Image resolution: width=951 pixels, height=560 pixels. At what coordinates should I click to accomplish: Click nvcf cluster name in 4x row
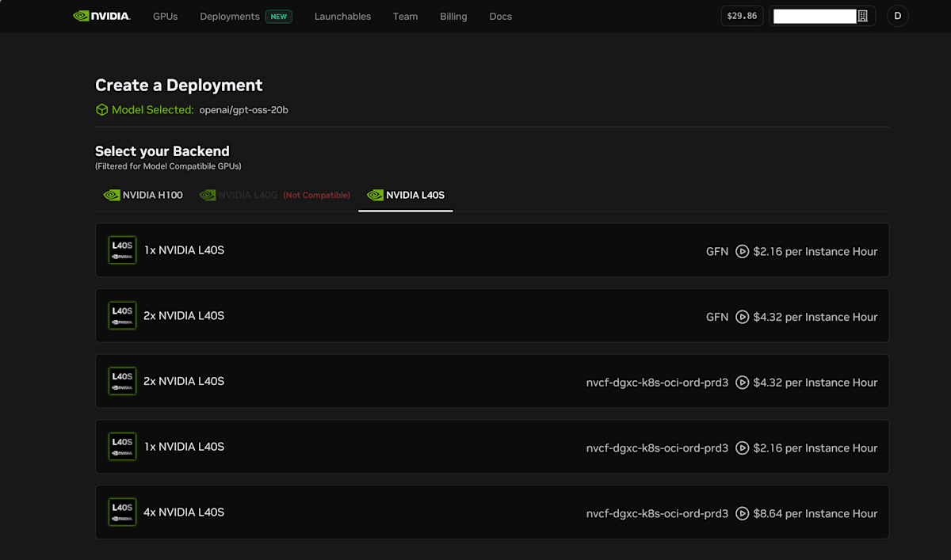pyautogui.click(x=657, y=513)
